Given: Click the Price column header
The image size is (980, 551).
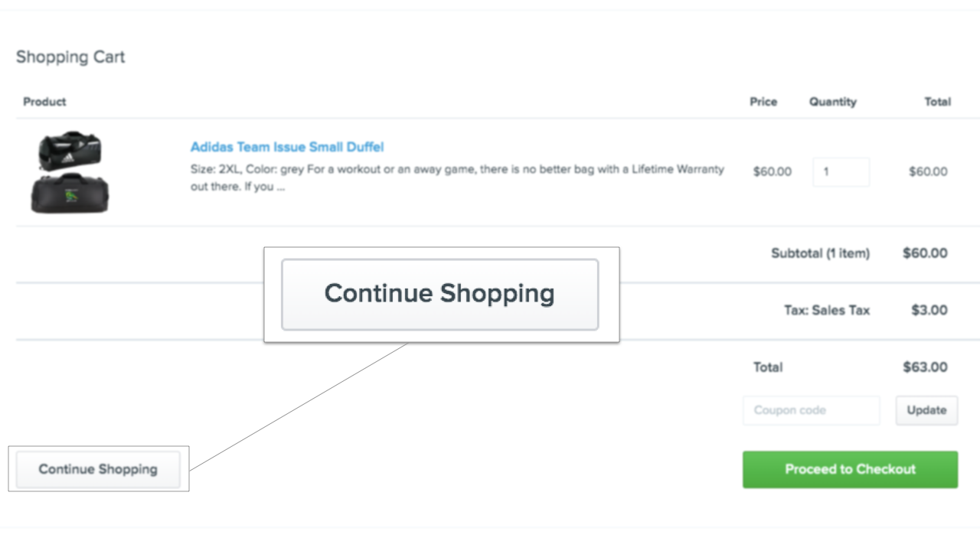Looking at the screenshot, I should tap(763, 102).
